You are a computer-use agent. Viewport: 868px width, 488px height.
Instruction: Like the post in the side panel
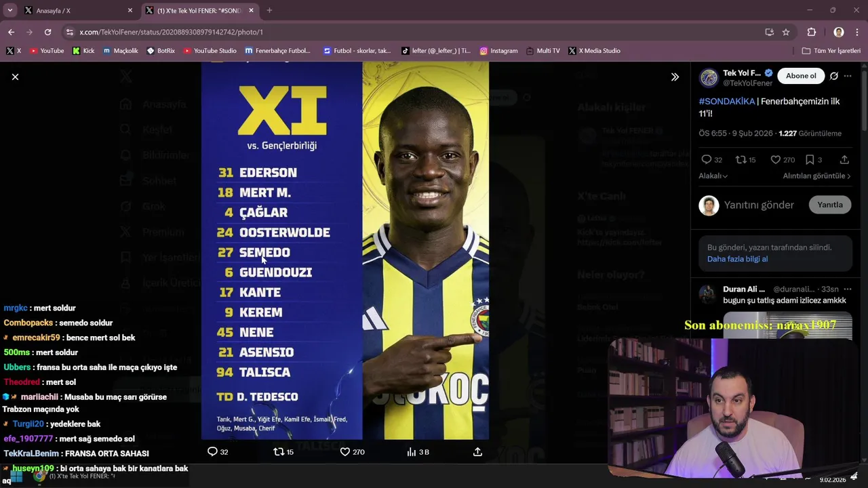tap(776, 159)
